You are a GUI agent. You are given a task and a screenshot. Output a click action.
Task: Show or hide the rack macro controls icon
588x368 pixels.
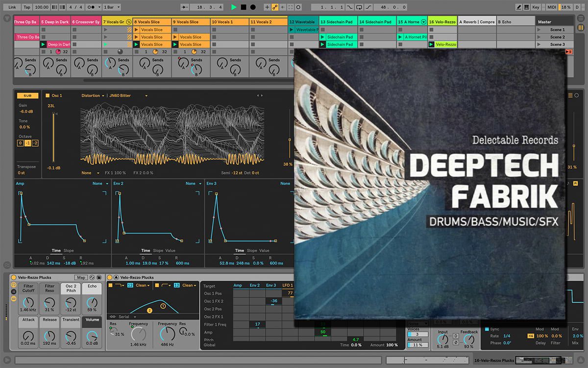(x=13, y=285)
